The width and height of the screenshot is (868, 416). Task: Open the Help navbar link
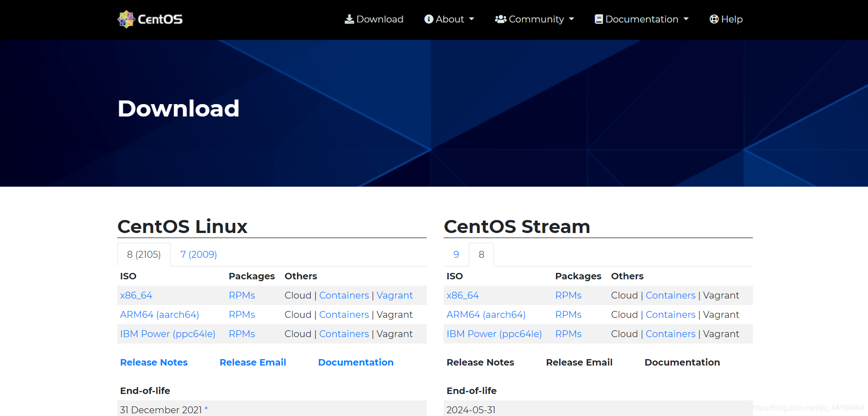[x=726, y=19]
